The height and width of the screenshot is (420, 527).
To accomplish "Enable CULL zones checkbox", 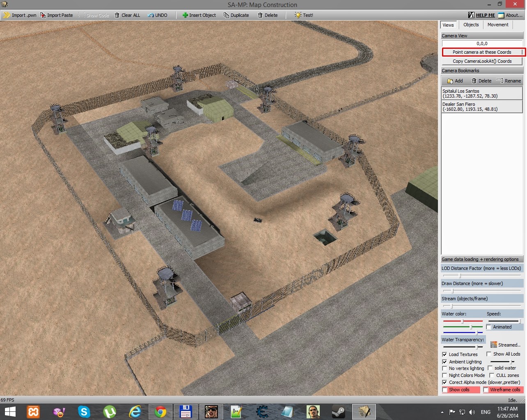I will tap(492, 375).
